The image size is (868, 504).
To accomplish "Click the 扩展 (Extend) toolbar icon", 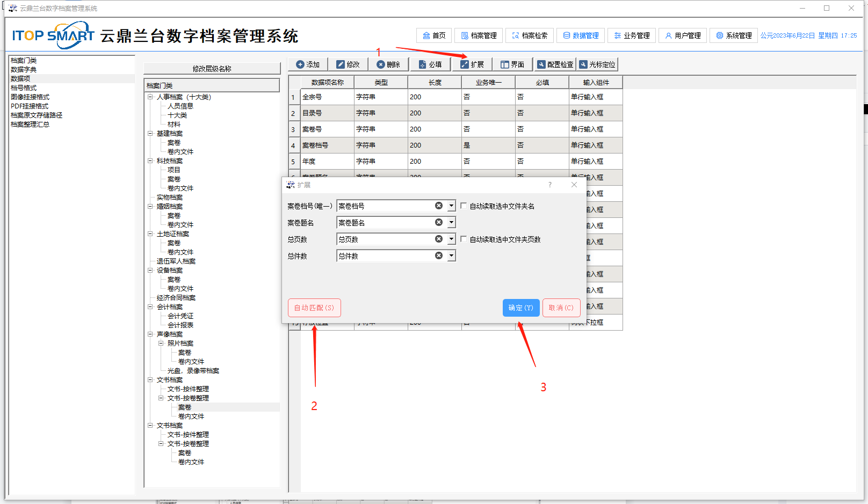I will (465, 64).
